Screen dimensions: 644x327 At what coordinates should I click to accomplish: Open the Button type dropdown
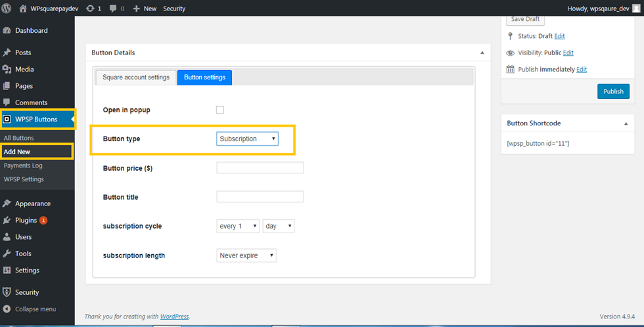pyautogui.click(x=247, y=139)
